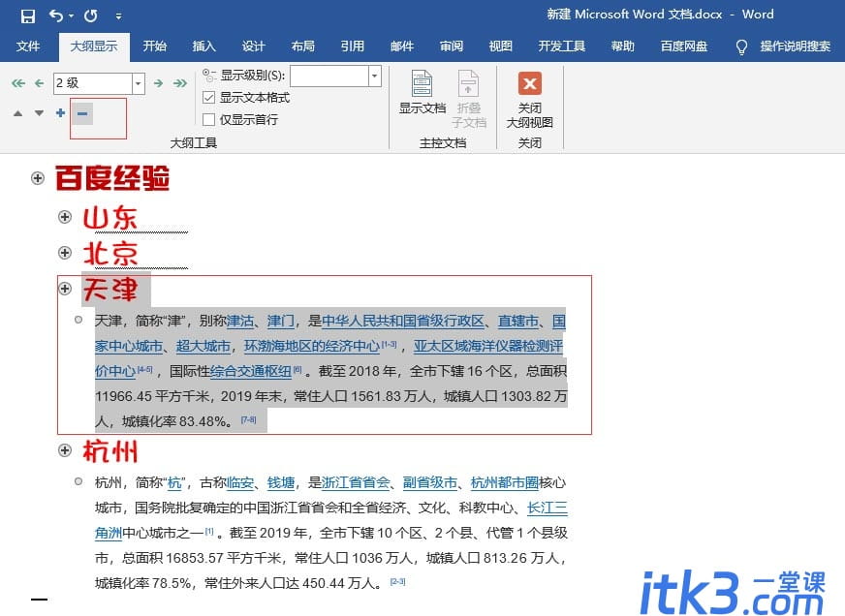Viewport: 845px width, 616px height.
Task: Undo the last action
Action: click(55, 15)
